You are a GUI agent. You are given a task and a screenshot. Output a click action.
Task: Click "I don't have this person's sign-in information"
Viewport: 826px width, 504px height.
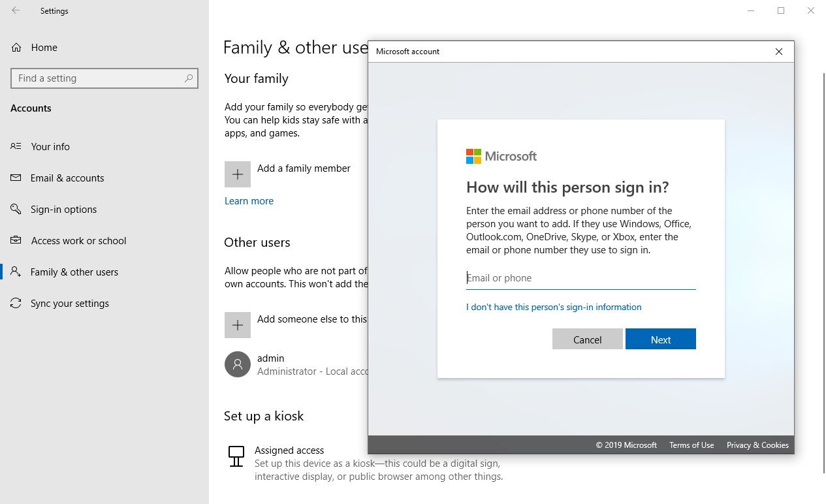(x=554, y=307)
